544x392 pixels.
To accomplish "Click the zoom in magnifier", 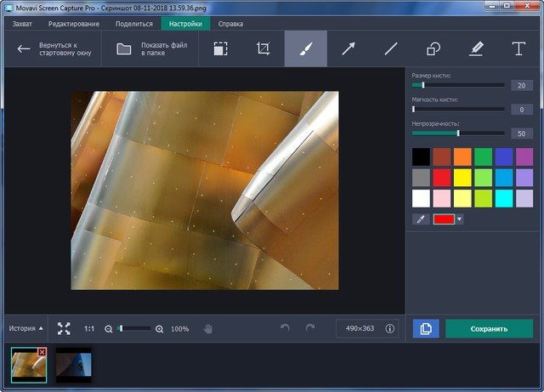I will pyautogui.click(x=159, y=329).
